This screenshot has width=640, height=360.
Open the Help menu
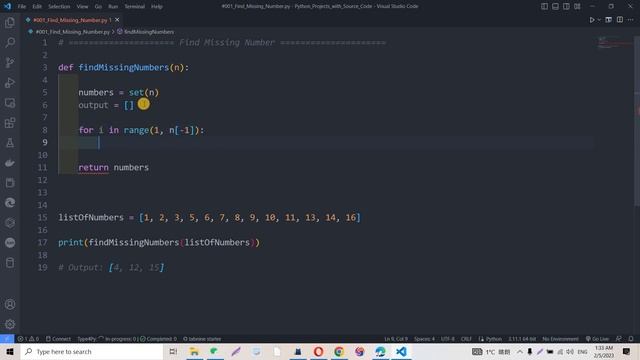157,7
